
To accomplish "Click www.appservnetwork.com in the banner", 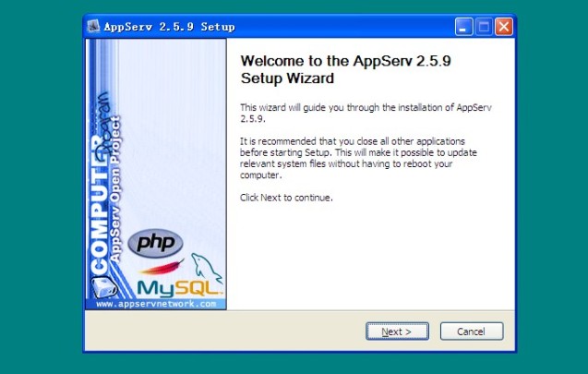I will coord(156,304).
